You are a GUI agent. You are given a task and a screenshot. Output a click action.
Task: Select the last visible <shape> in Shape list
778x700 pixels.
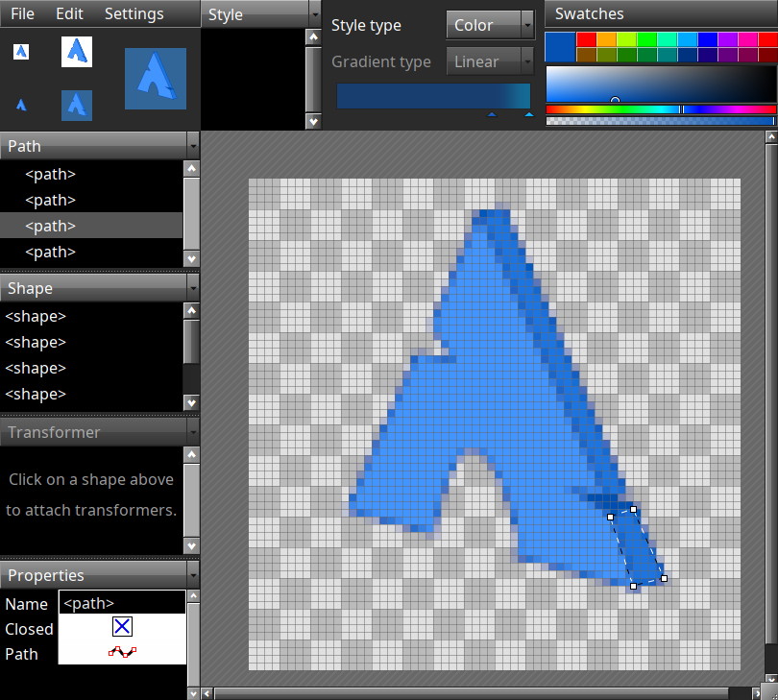click(x=91, y=394)
